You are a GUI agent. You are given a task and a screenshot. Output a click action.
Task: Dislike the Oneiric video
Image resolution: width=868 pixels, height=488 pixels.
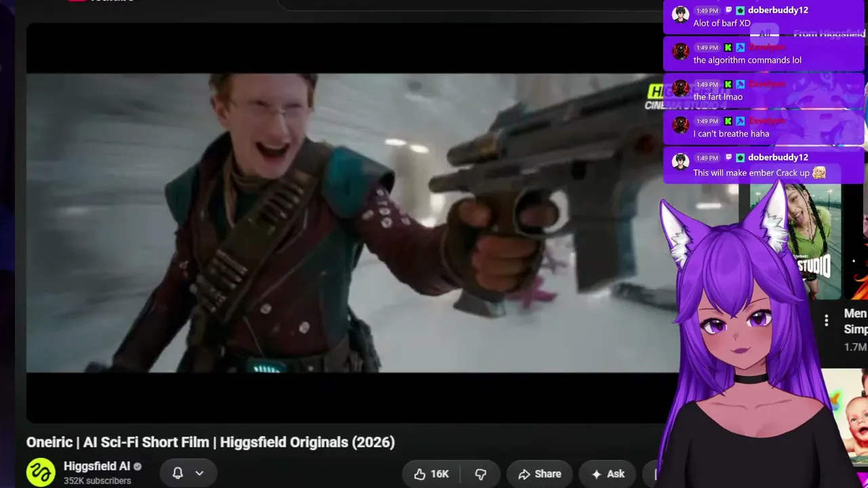pyautogui.click(x=481, y=474)
